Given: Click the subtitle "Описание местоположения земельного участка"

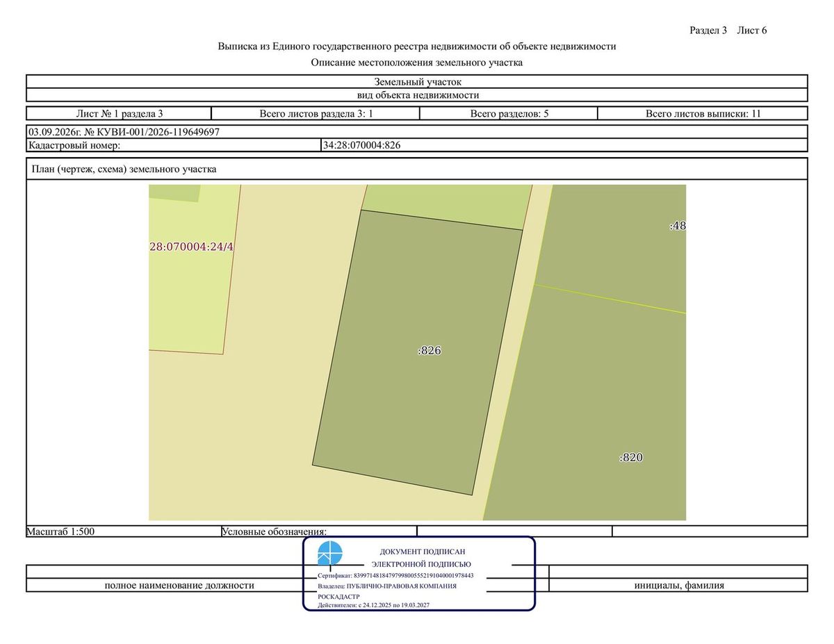Looking at the screenshot, I should click(417, 63).
